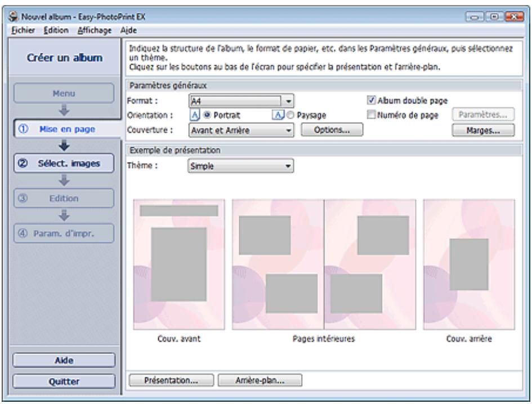Click the Créer un album heading

pyautogui.click(x=65, y=57)
